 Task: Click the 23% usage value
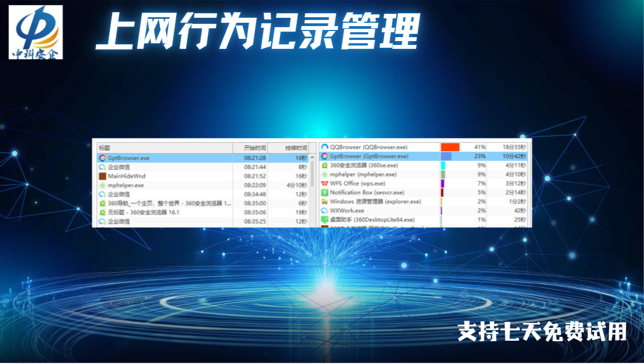click(480, 156)
